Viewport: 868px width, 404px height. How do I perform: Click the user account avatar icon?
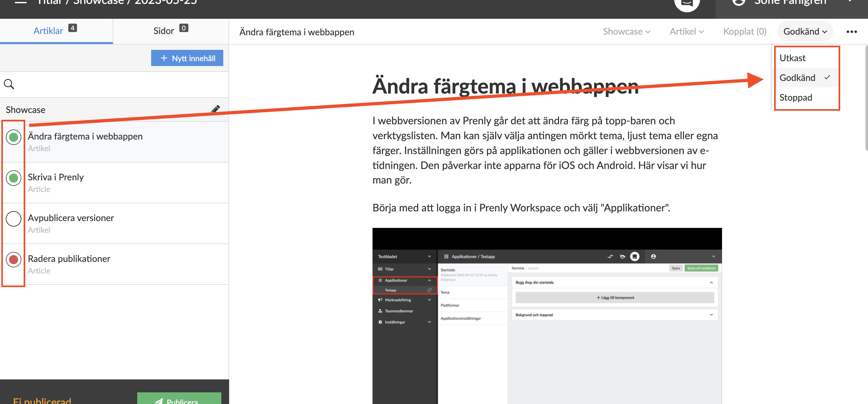(739, 3)
